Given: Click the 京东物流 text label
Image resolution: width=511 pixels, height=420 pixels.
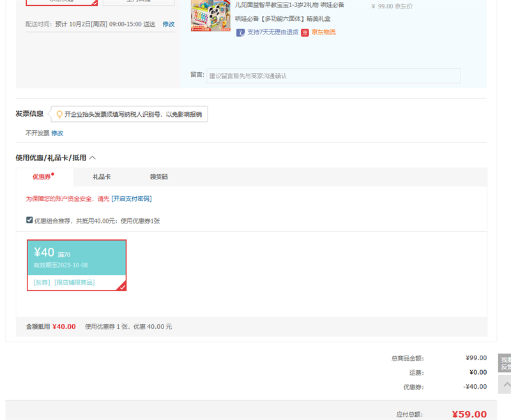Looking at the screenshot, I should [323, 33].
